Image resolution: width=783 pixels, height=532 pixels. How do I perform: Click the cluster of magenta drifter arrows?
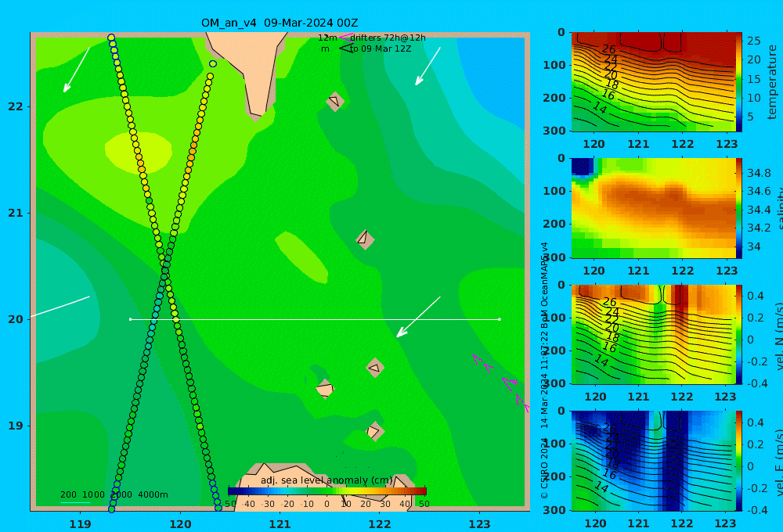[501, 383]
